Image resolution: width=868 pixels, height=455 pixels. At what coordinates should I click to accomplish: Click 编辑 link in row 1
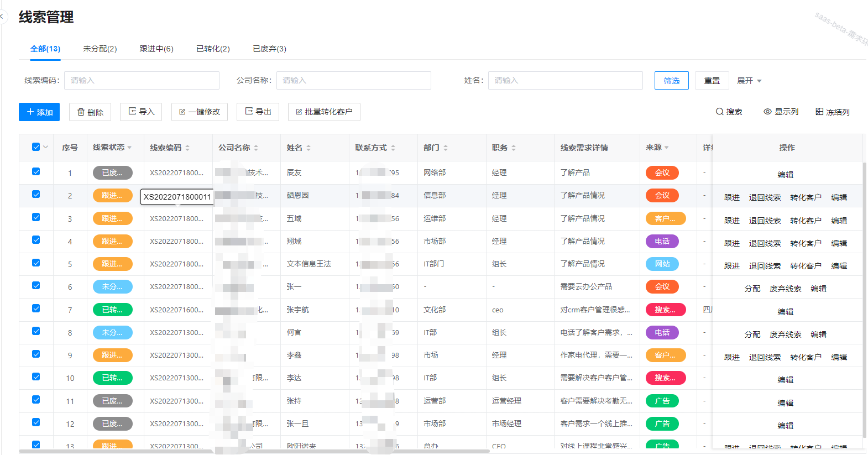[786, 175]
